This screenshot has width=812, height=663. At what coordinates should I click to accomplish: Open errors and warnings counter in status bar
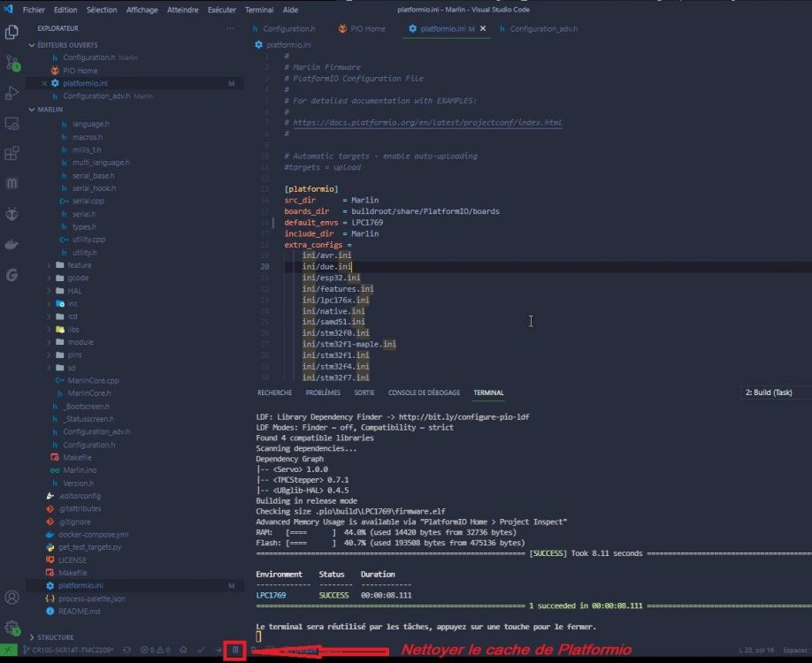[x=156, y=650]
